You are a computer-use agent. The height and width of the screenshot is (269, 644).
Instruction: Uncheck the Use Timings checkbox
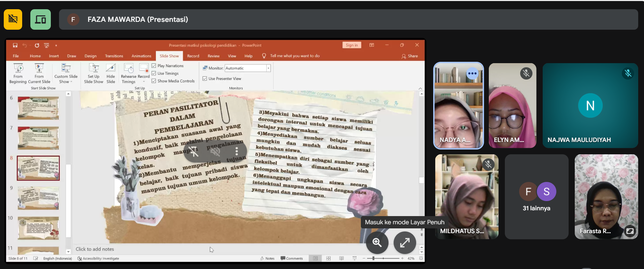154,73
